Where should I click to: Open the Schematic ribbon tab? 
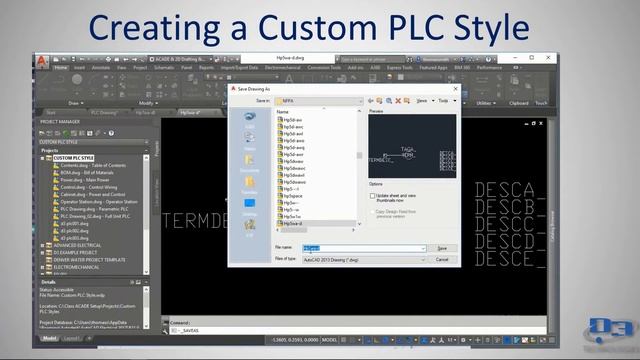(164, 67)
